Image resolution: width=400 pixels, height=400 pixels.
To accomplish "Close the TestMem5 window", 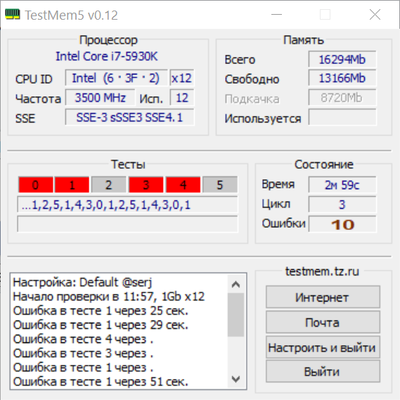I will [x=375, y=15].
